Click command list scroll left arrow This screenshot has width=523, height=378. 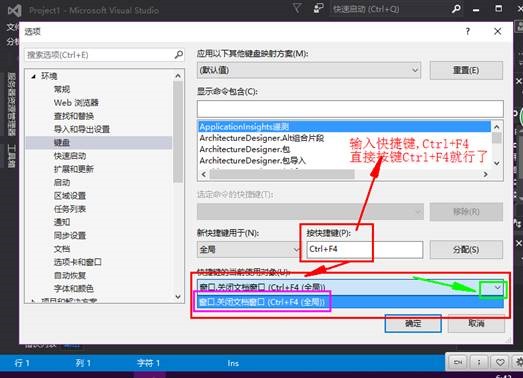[x=203, y=174]
